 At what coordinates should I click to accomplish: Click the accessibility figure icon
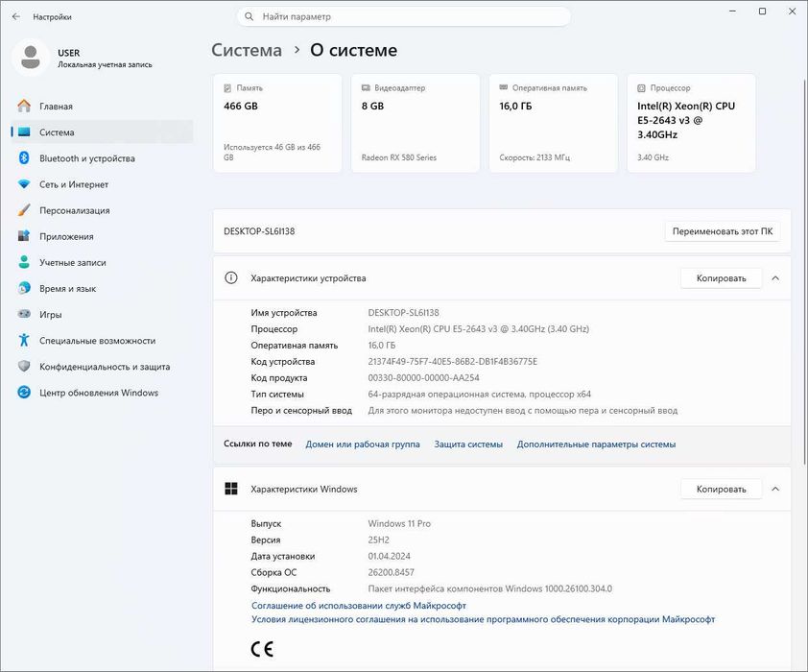[x=24, y=340]
